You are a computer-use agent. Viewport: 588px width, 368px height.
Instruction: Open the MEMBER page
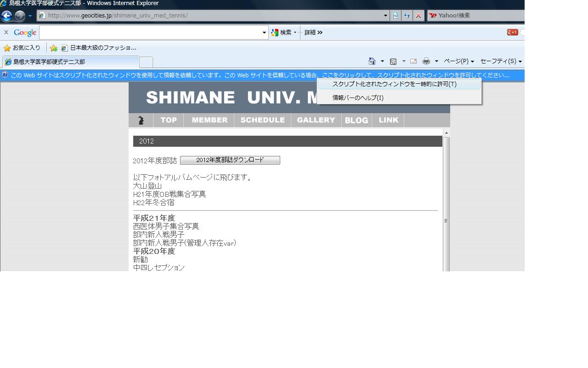[209, 120]
